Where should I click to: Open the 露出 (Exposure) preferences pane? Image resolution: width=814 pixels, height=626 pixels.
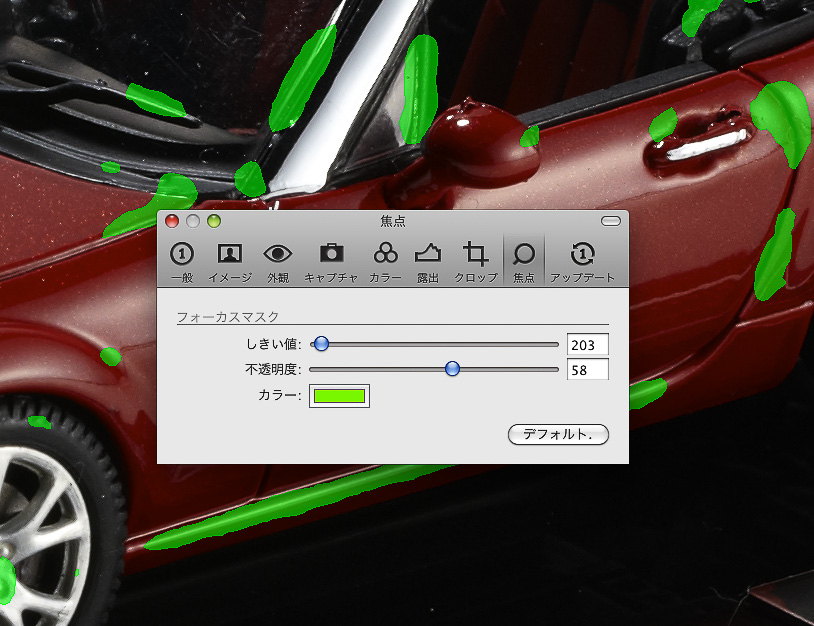click(428, 262)
